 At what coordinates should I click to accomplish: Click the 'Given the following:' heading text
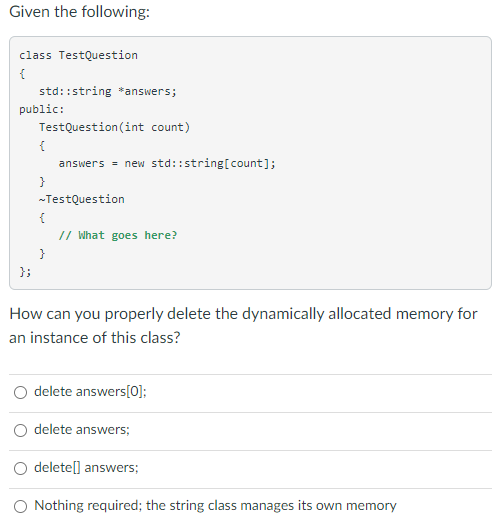pos(79,12)
